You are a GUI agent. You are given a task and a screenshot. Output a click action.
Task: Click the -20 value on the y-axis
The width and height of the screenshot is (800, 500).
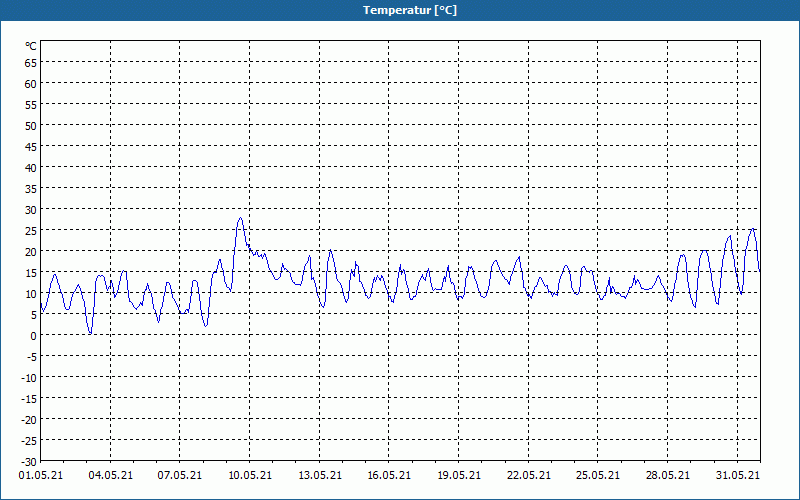[29, 420]
